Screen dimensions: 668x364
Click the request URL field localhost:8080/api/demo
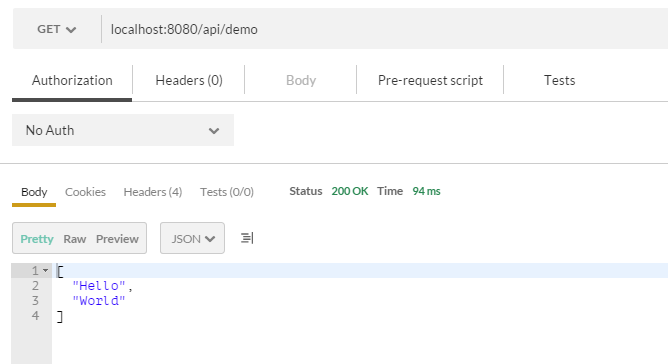coord(385,29)
